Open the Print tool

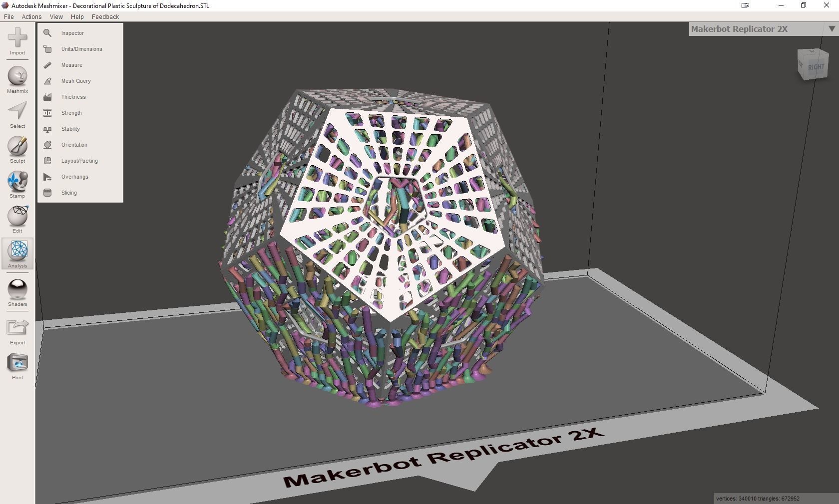point(17,363)
